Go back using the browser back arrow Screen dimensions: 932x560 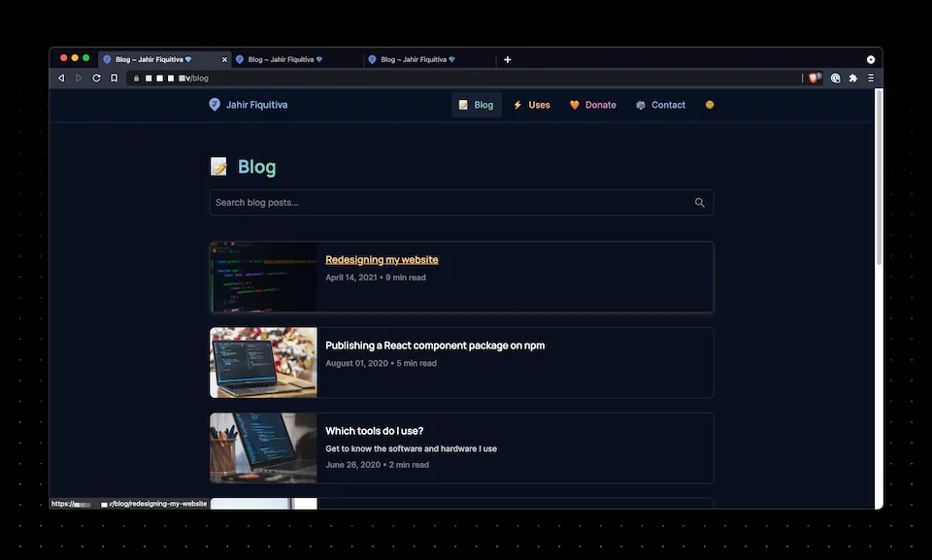click(x=61, y=78)
